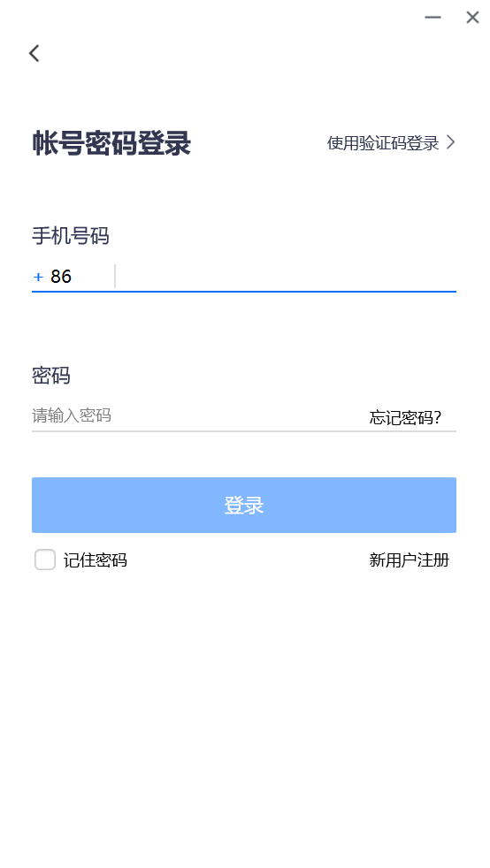Open the 忘记密码? link

click(x=405, y=417)
